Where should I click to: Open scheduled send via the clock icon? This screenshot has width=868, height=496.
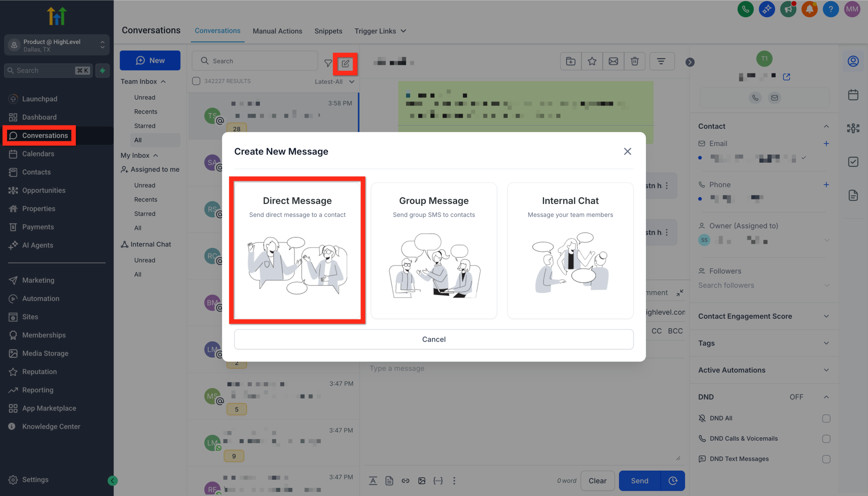[x=673, y=481]
